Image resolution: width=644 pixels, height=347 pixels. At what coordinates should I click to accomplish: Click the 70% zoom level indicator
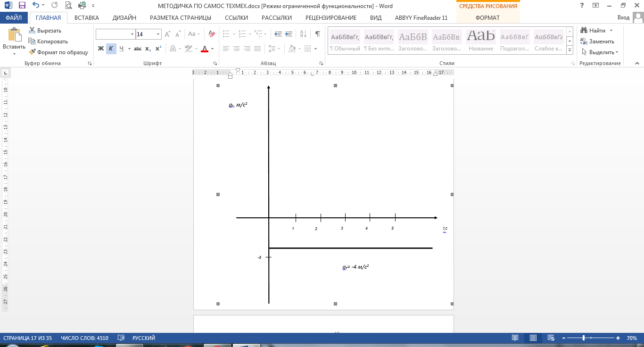[631, 338]
